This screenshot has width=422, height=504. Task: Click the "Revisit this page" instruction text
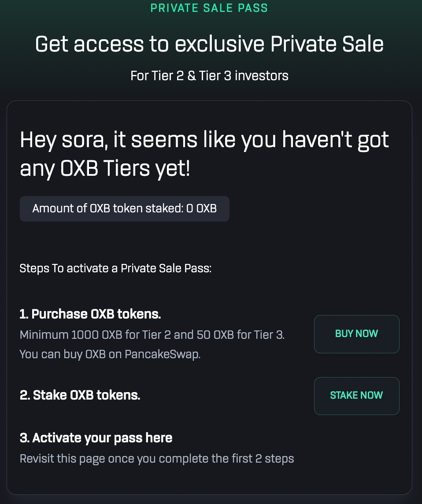157,459
